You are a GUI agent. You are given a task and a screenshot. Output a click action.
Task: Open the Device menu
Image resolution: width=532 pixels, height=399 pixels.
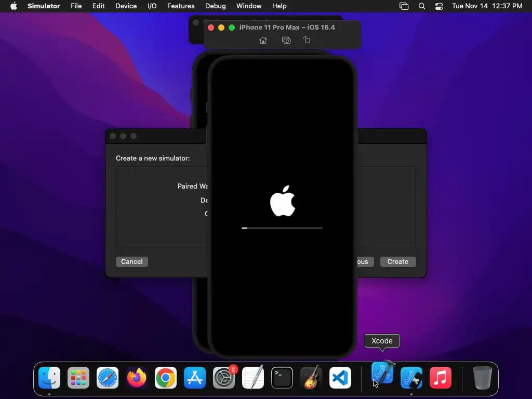(126, 6)
